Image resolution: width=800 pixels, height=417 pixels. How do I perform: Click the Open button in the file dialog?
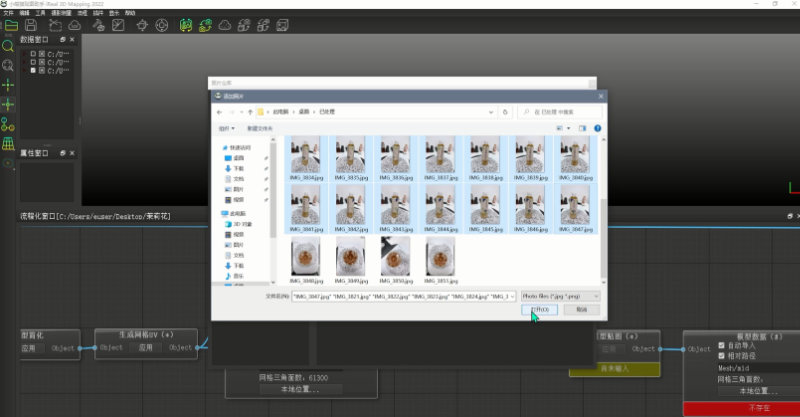(x=539, y=310)
